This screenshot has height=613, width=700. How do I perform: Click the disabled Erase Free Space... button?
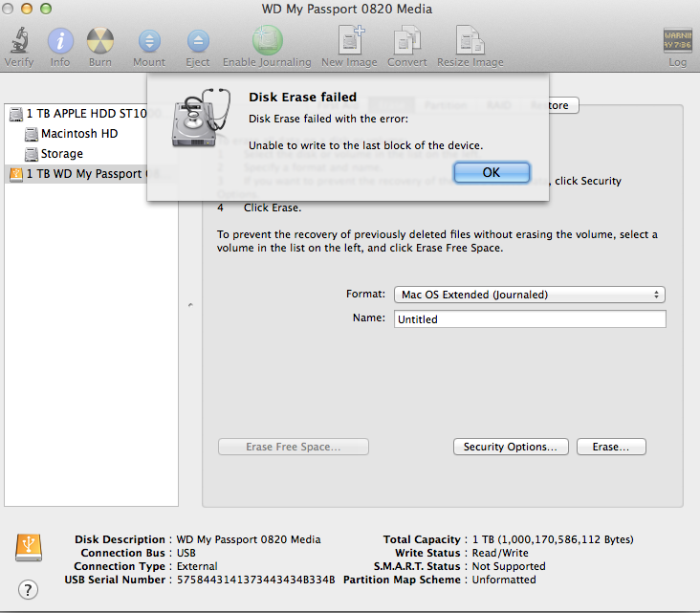(x=294, y=447)
